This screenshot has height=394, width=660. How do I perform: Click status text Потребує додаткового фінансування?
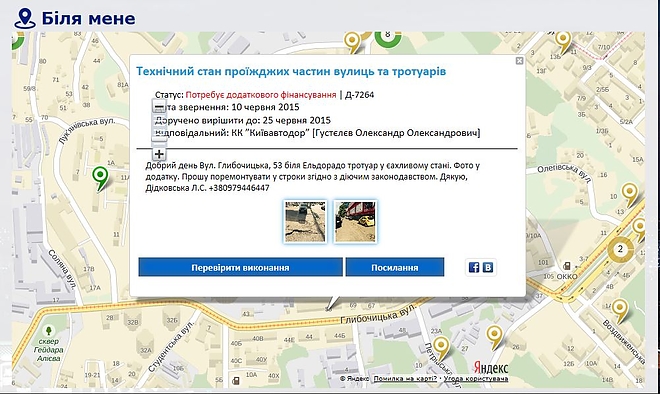(261, 95)
